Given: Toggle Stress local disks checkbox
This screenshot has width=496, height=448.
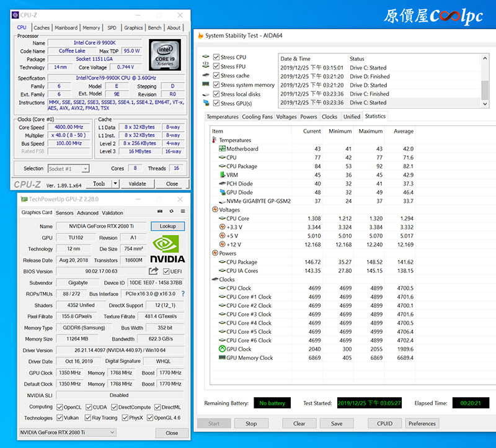Looking at the screenshot, I should pyautogui.click(x=216, y=94).
